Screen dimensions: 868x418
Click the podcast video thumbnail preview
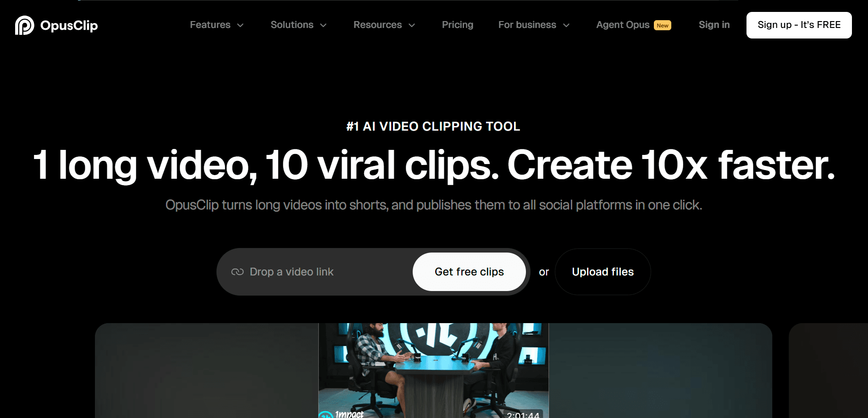coord(434,370)
